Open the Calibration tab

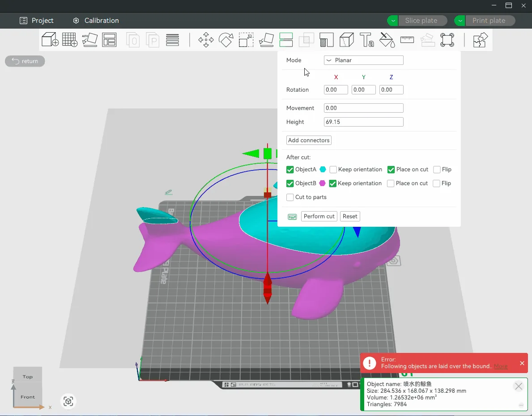(96, 21)
